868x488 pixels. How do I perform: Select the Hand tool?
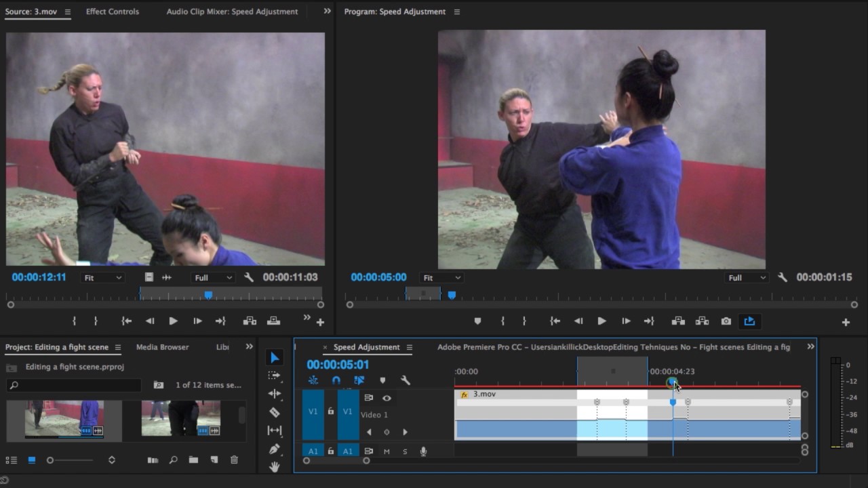point(274,466)
